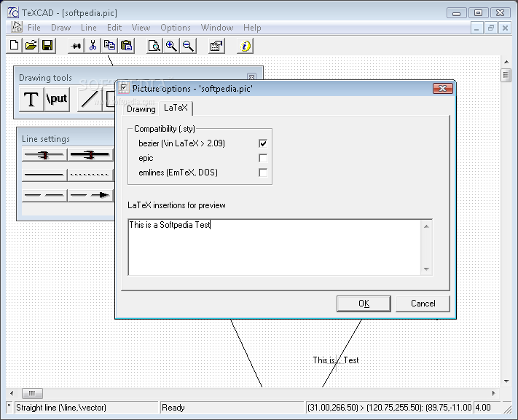The height and width of the screenshot is (420, 518).
Task: Open the File menu
Action: (x=34, y=28)
